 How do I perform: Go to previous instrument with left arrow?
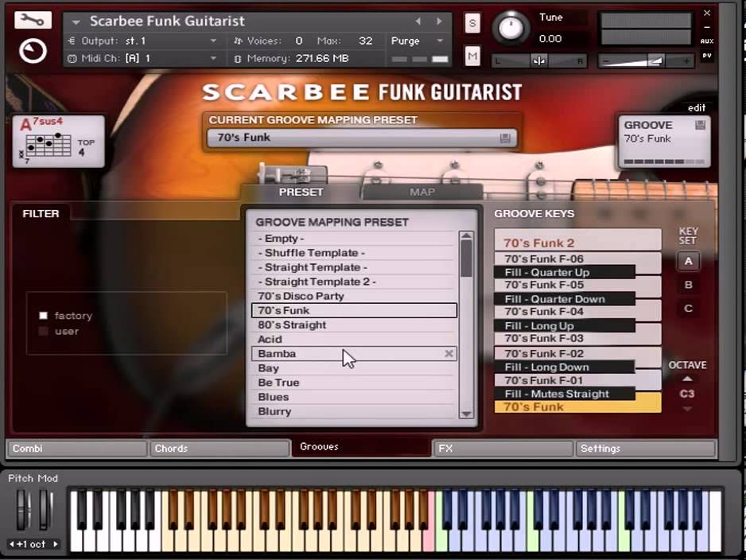click(418, 21)
